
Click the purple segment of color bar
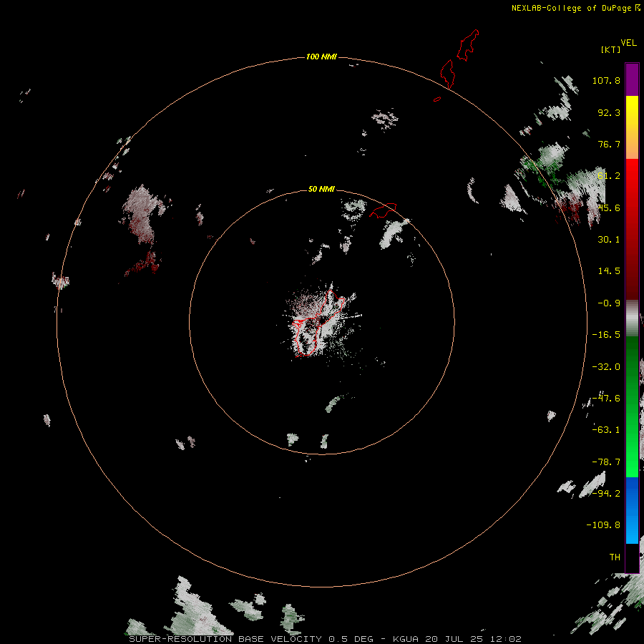[632, 79]
